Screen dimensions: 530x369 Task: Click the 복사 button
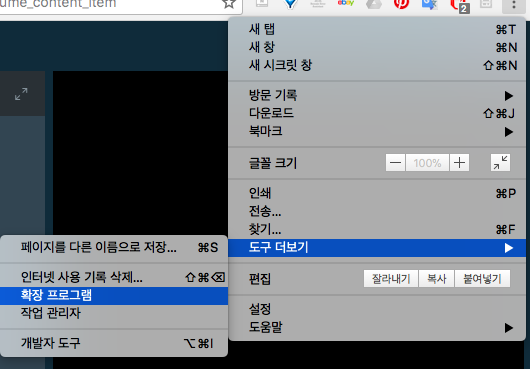point(436,279)
